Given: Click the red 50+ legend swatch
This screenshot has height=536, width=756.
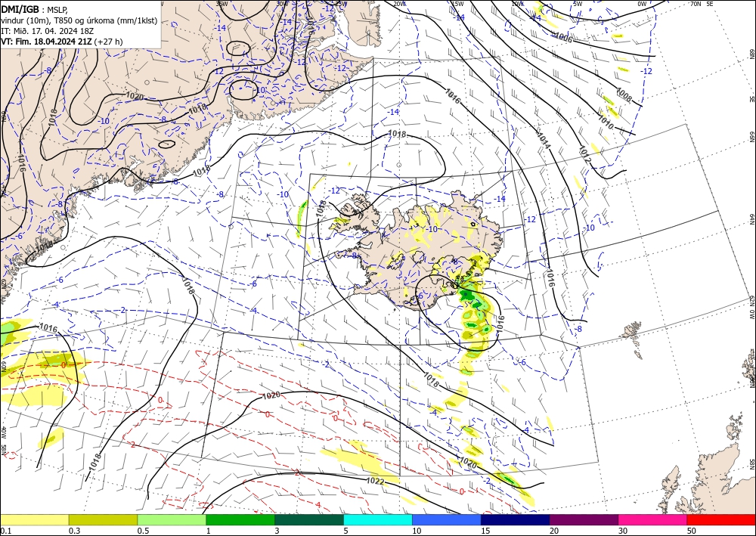Looking at the screenshot, I should (x=721, y=519).
